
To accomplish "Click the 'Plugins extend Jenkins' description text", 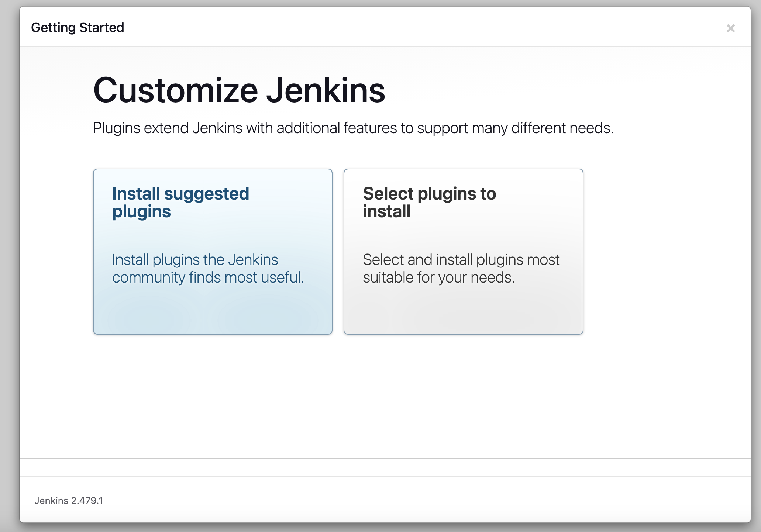I will (353, 128).
